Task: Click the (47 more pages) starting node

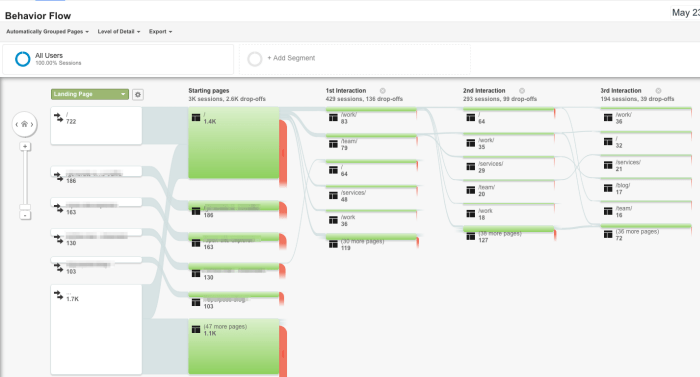Action: [x=233, y=347]
